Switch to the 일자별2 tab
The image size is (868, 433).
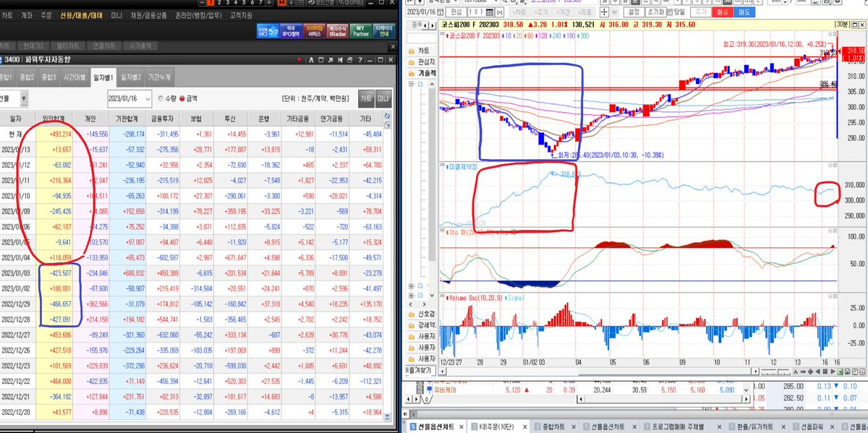pos(131,76)
